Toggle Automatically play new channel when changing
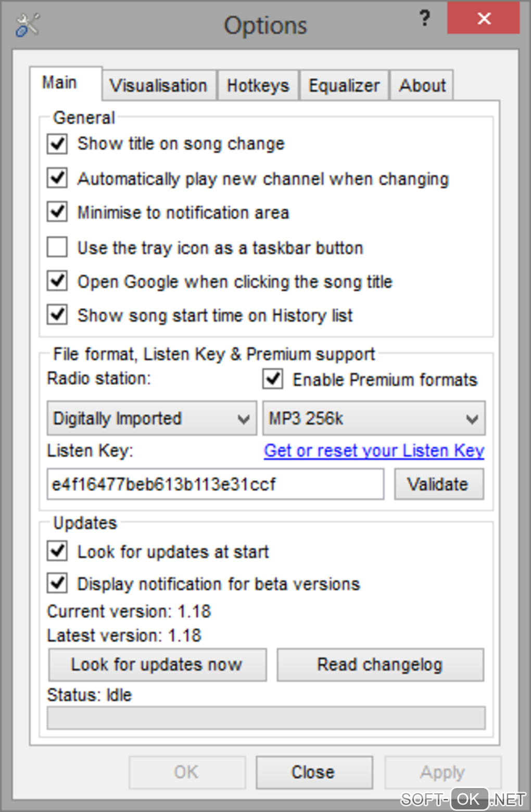Viewport: 531px width, 812px height. (x=57, y=178)
